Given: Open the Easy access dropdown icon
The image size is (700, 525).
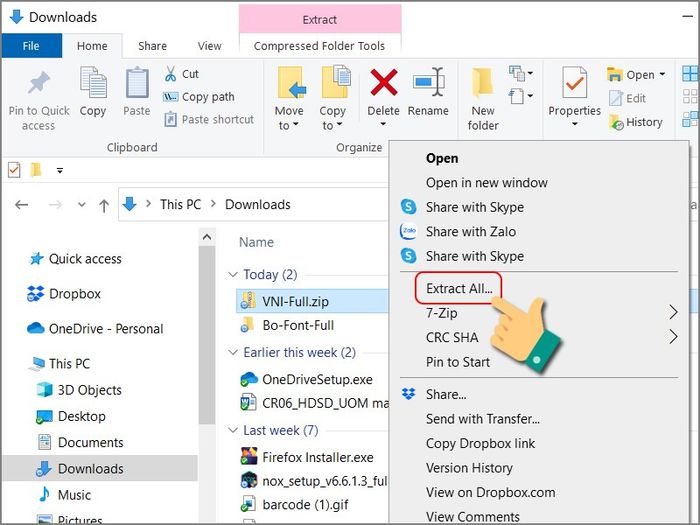Looking at the screenshot, I should coord(521,96).
